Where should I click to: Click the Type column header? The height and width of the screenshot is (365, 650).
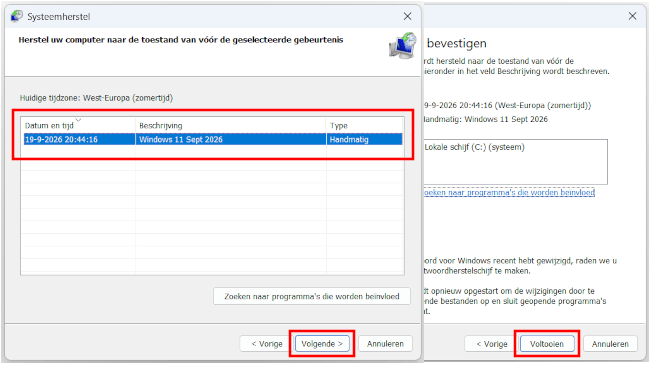[364, 125]
